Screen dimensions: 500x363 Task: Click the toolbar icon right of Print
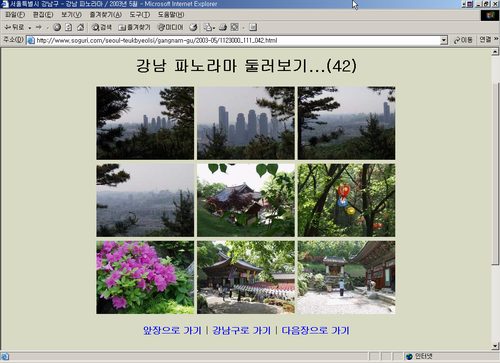tap(235, 27)
